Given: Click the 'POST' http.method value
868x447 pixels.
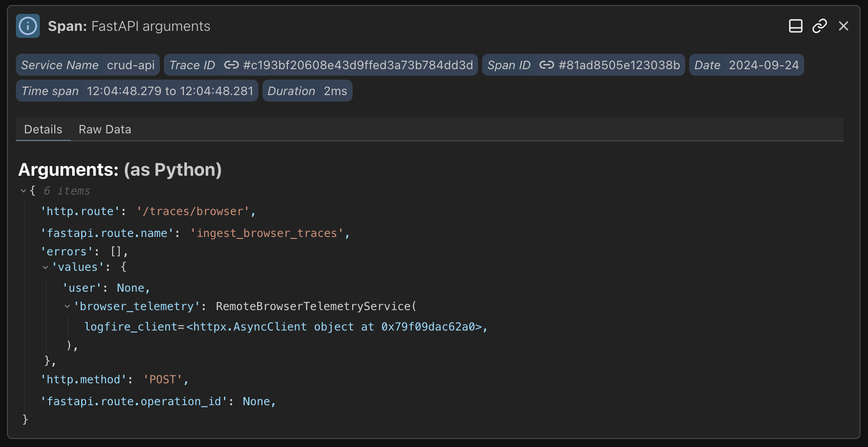Looking at the screenshot, I should [163, 380].
